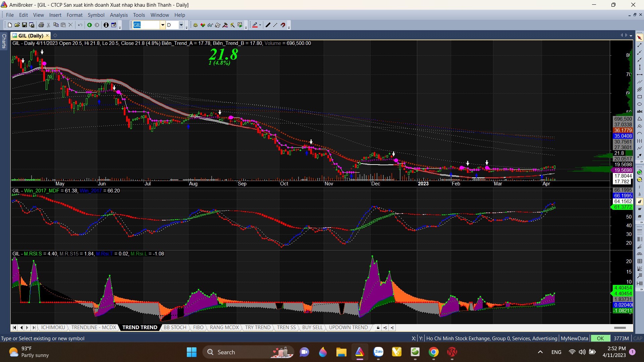
Task: Click the yellow Zoom out icon
Action: pos(640,179)
